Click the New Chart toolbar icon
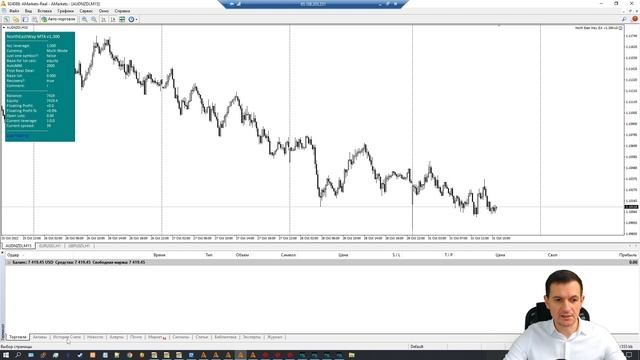Image resolution: width=640 pixels, height=360 pixels. (7, 19)
